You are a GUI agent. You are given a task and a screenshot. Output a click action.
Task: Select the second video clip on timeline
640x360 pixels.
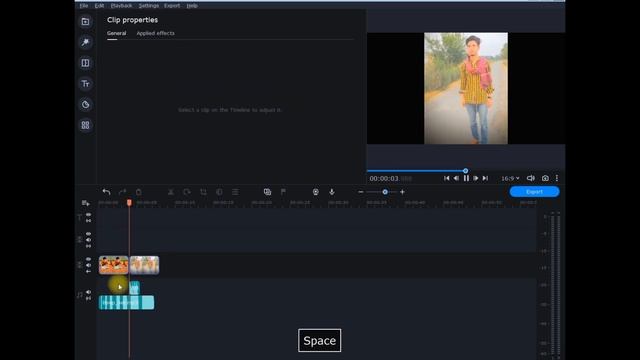point(144,265)
